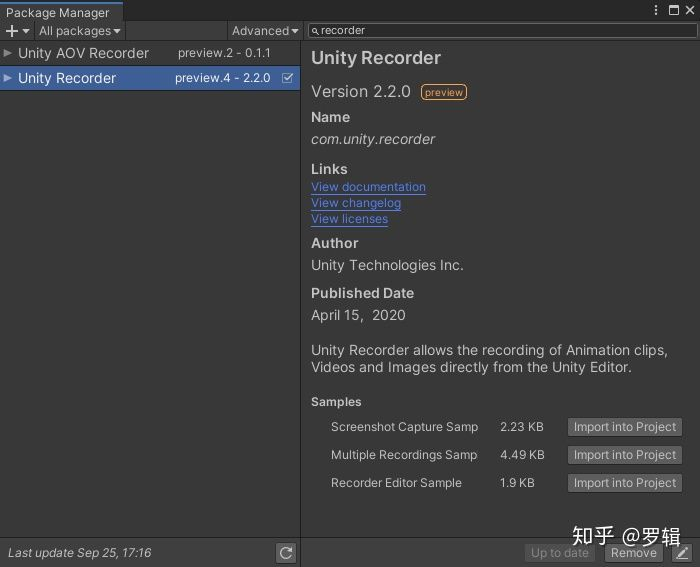Click the April 15, 2020 published date
Screen dimensions: 700x567
[358, 315]
